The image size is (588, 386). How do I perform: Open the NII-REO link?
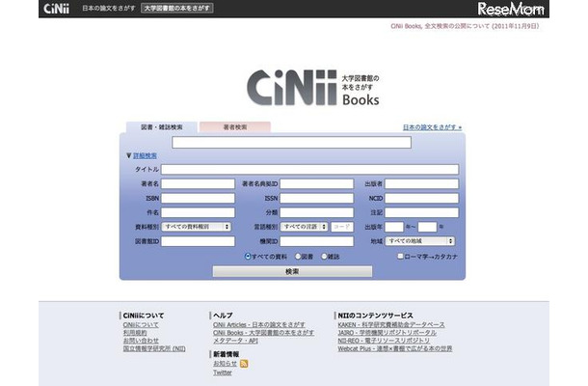[x=384, y=341]
